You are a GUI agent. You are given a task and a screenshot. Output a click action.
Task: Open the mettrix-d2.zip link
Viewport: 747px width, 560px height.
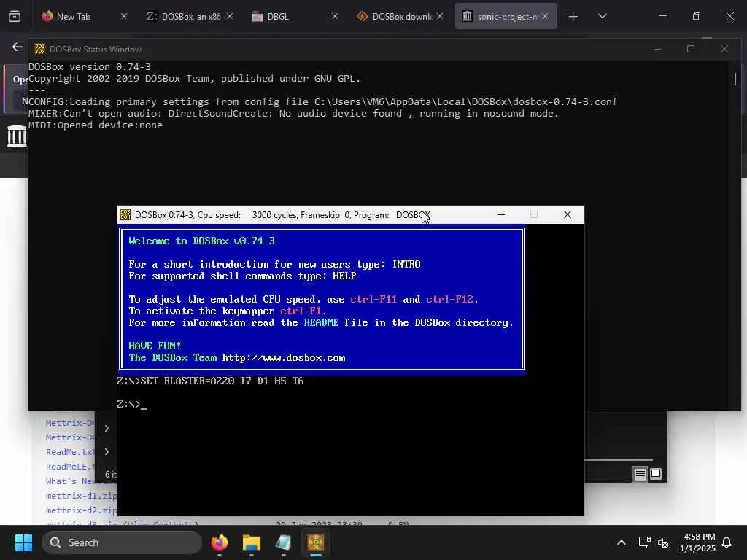pyautogui.click(x=81, y=510)
